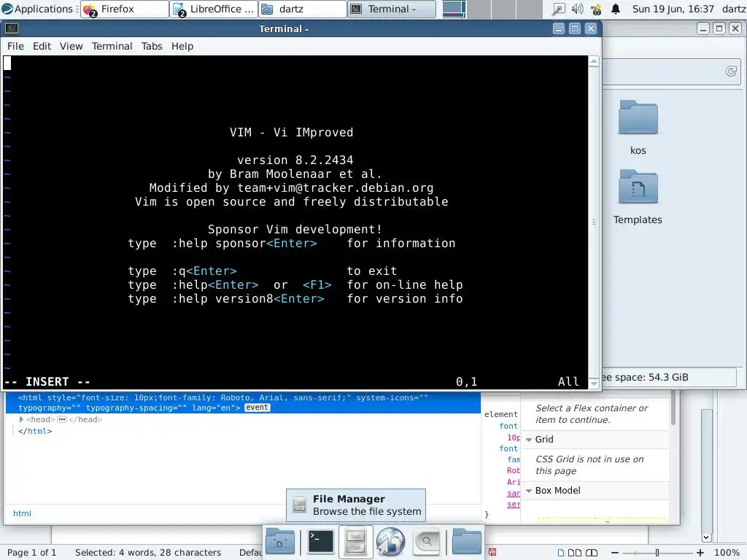Open the Terminal window menu icon in title bar
Screen dimensions: 747x560
(x=12, y=28)
